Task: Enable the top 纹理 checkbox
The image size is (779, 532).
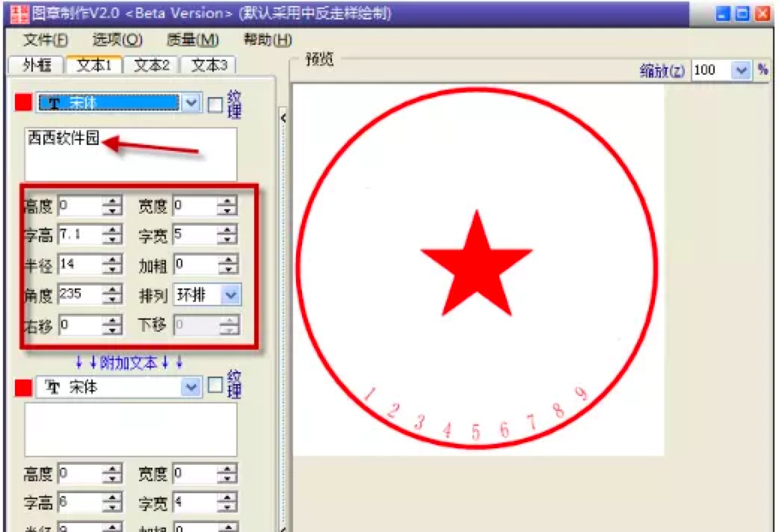Action: pos(215,105)
